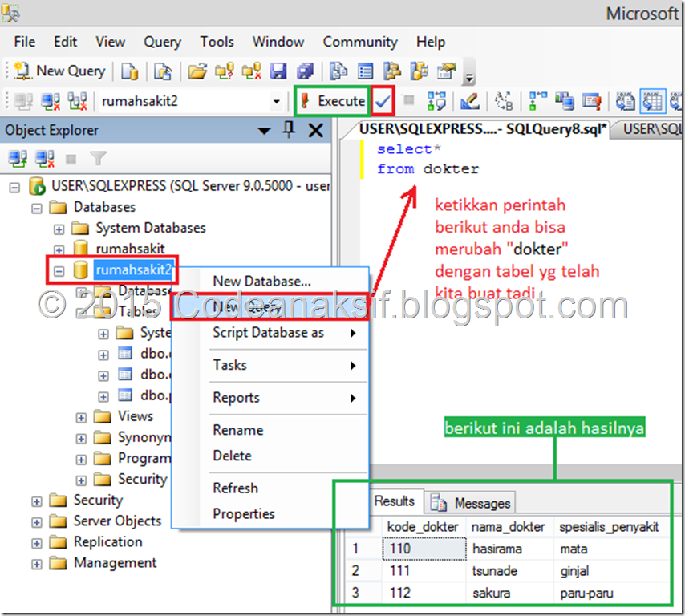Collapse the rumahsakit2 database node

pyautogui.click(x=59, y=271)
